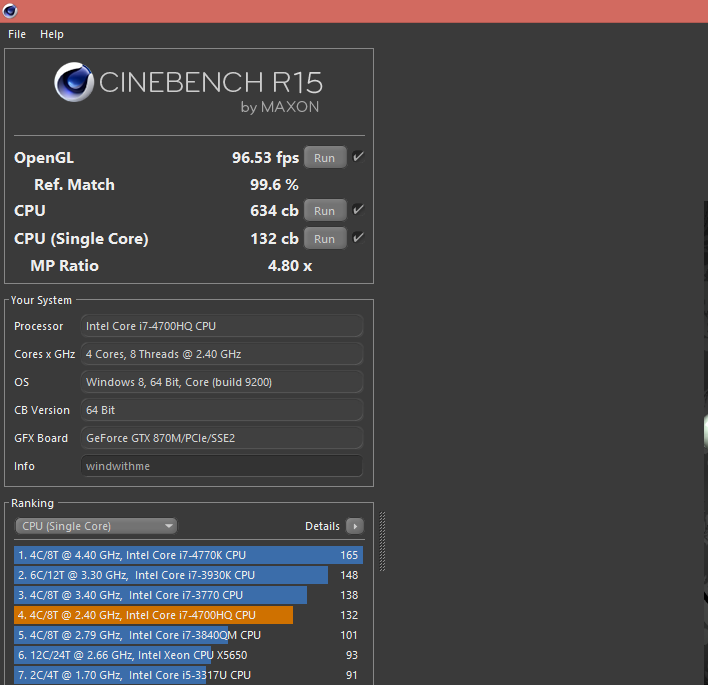
Task: Click the OS field Windows 8, 64 Bit
Action: [222, 382]
